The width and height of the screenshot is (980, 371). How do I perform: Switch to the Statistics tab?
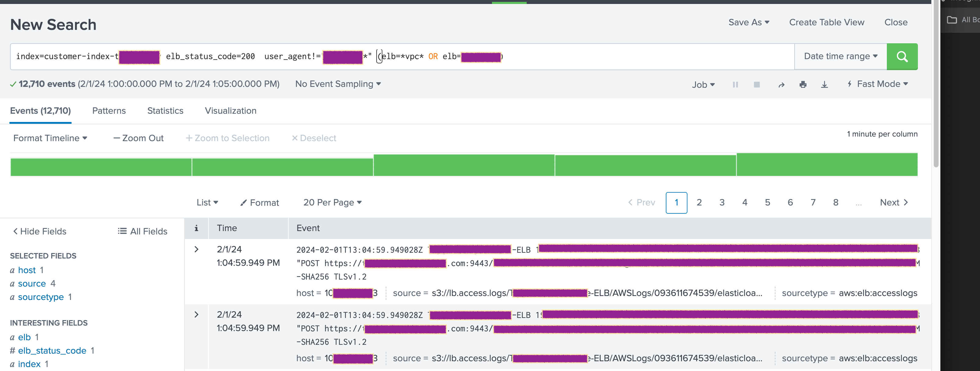coord(165,111)
